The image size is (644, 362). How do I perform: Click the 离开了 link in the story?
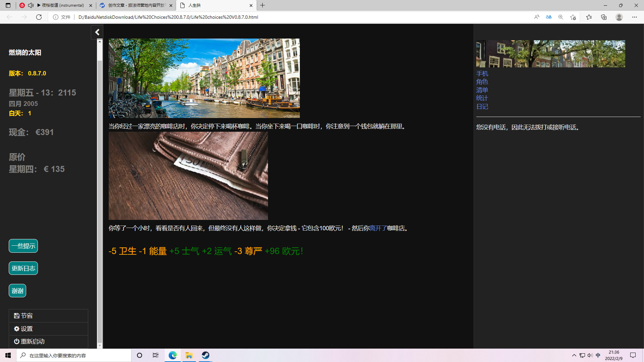[378, 228]
